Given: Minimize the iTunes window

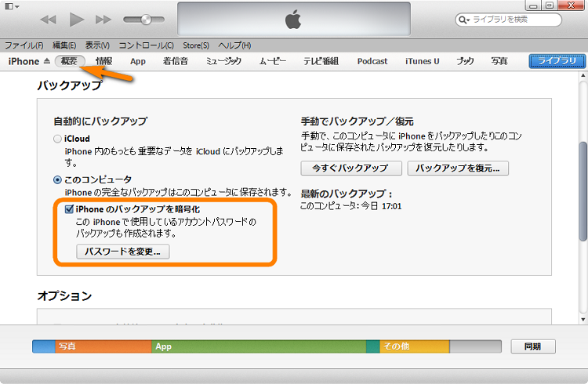Looking at the screenshot, I should click(534, 5).
